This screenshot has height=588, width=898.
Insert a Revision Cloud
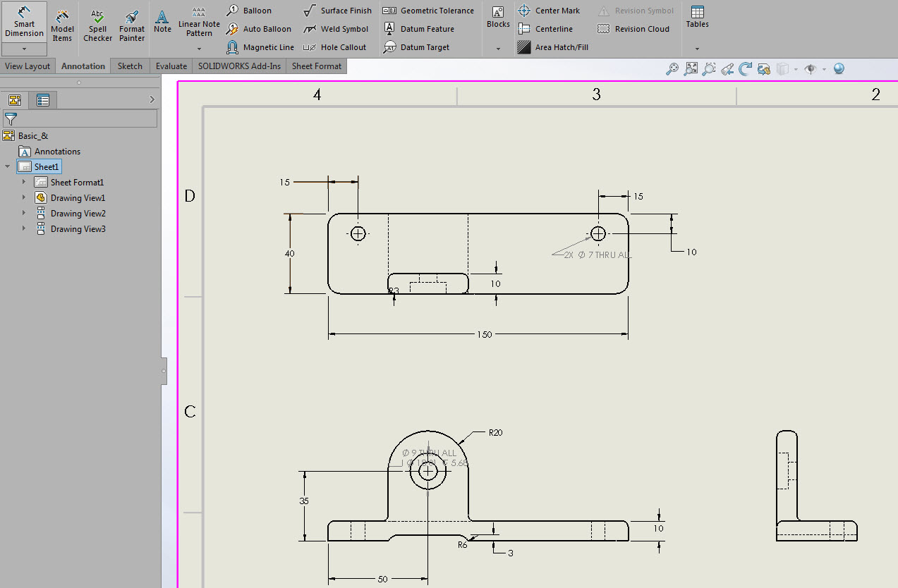[x=633, y=29]
